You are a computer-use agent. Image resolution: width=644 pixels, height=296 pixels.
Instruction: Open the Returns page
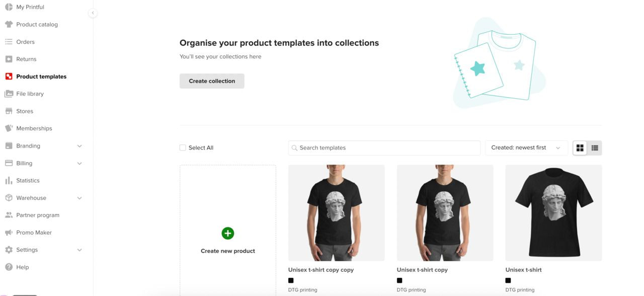coord(26,59)
